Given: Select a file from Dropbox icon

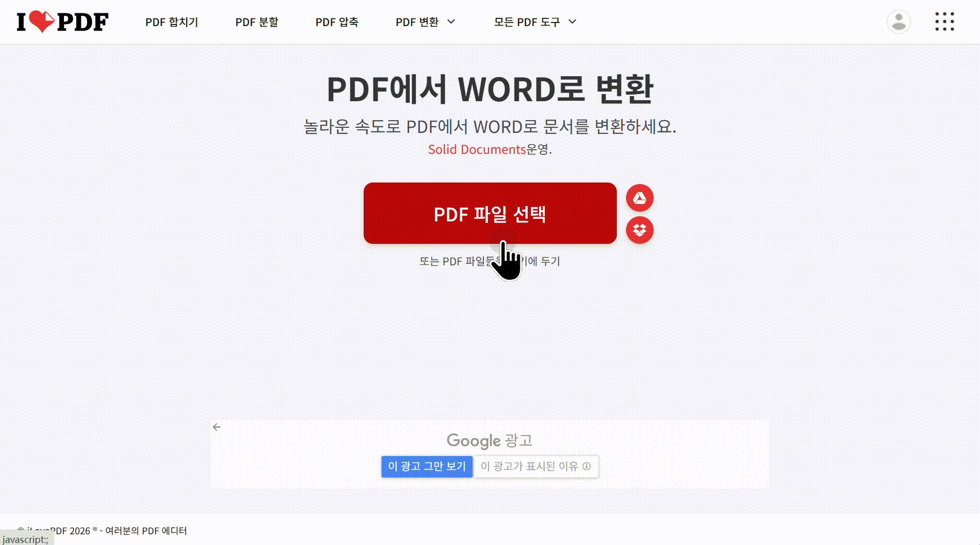Looking at the screenshot, I should point(639,230).
